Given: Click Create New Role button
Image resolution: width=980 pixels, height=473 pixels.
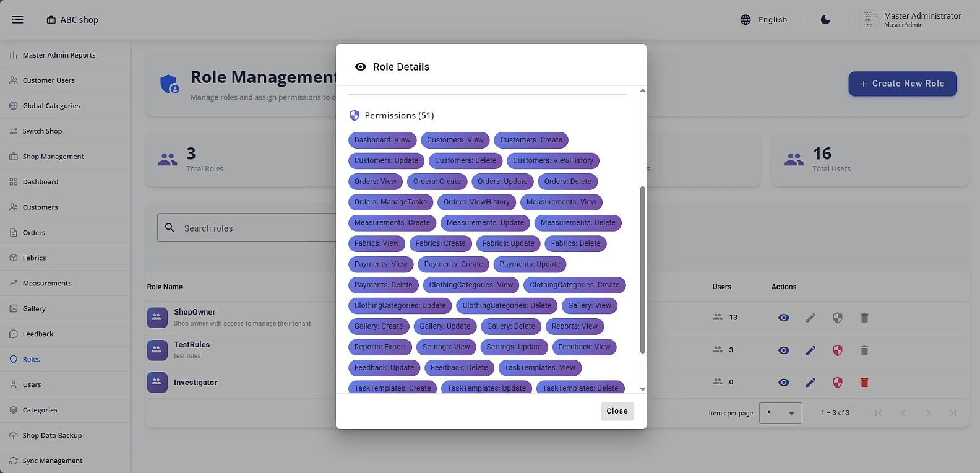Looking at the screenshot, I should coord(903,84).
